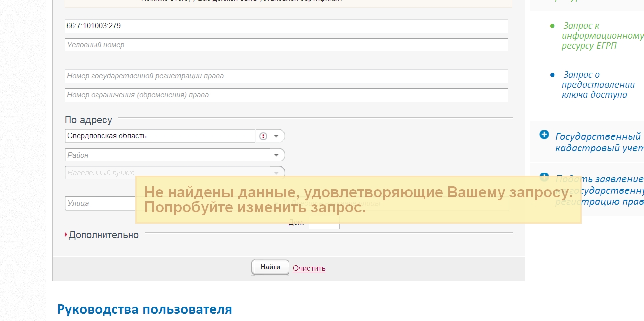The image size is (644, 321).
Task: Open the Населенный пункт dropdown
Action: [276, 173]
